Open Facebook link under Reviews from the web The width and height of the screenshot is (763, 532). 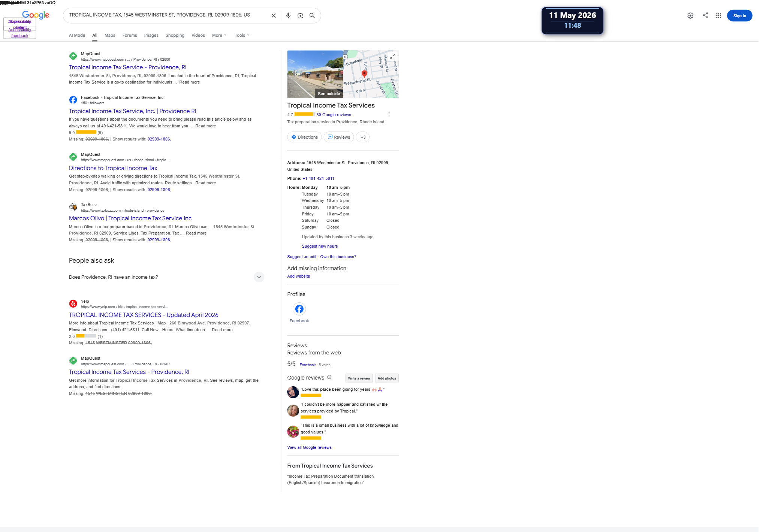(308, 365)
